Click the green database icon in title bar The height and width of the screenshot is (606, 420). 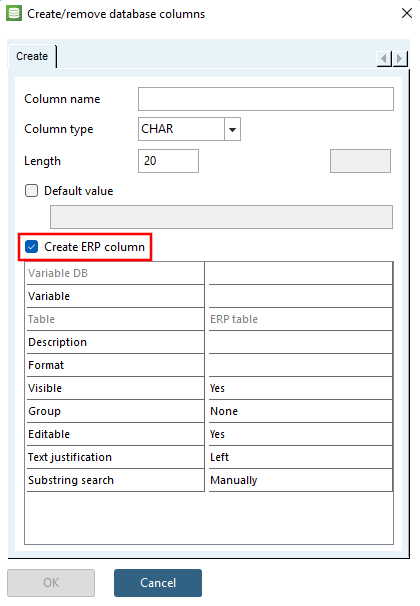[x=14, y=14]
